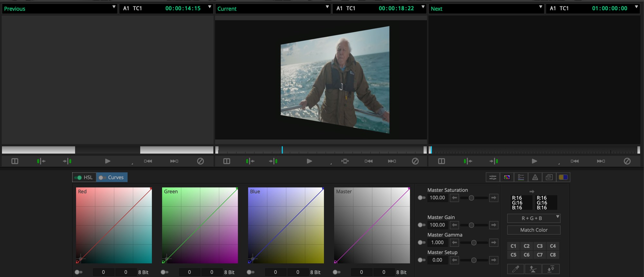Toggle Master Gamma enable switch

coord(421,242)
